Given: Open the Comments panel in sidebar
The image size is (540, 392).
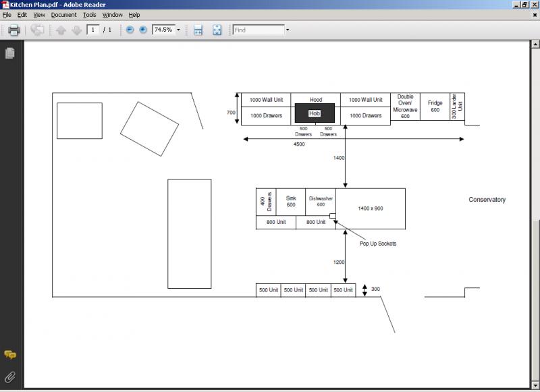Looking at the screenshot, I should tap(10, 355).
